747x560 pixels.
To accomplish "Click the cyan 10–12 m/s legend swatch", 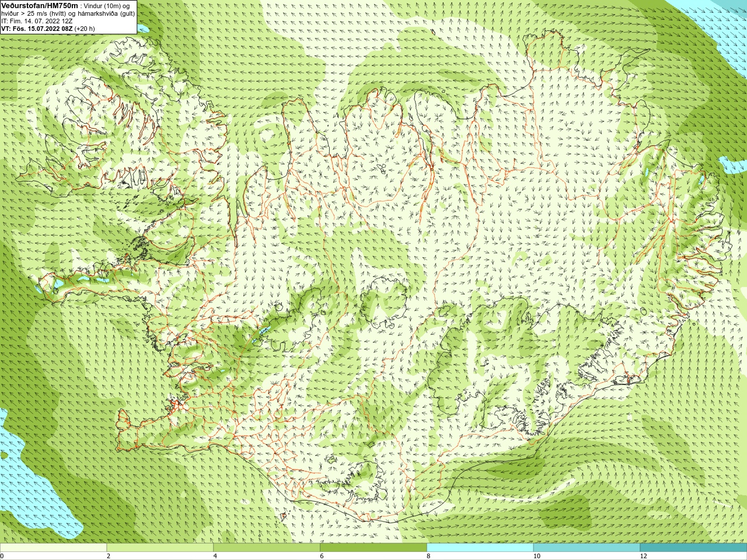I will pos(587,548).
